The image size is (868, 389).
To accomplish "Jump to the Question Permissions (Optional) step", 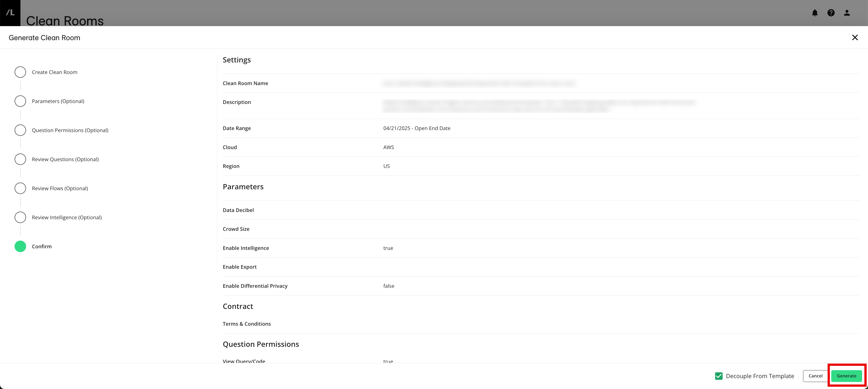I will coord(20,130).
